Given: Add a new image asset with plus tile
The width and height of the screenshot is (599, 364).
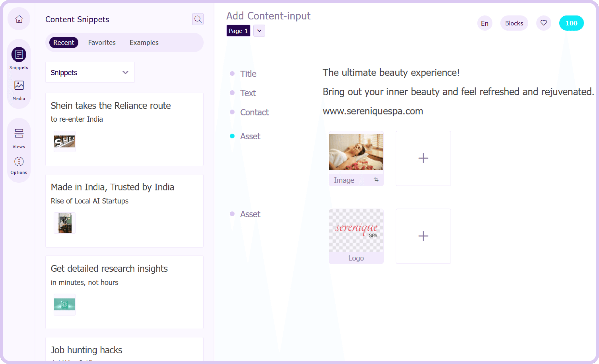Looking at the screenshot, I should pos(423,158).
